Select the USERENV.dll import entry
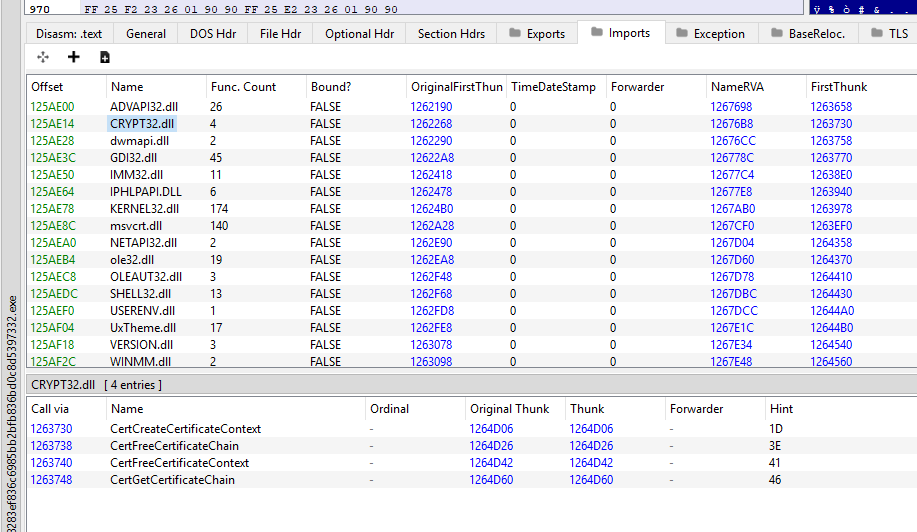The width and height of the screenshot is (917, 532). pyautogui.click(x=471, y=310)
